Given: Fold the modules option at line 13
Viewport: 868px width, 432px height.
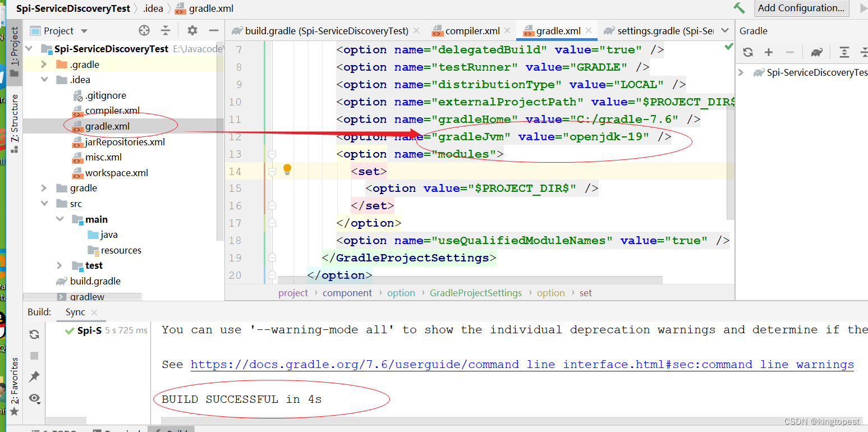Looking at the screenshot, I should coord(272,154).
